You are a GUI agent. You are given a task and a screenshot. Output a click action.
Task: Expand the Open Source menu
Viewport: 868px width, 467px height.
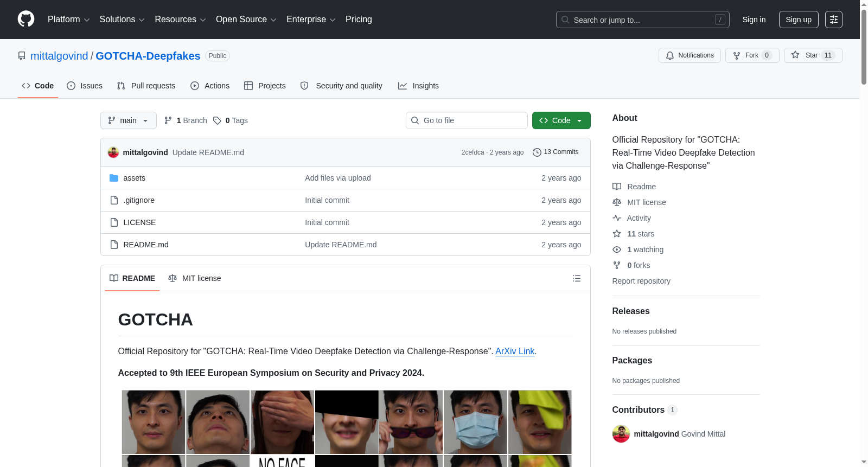[246, 20]
